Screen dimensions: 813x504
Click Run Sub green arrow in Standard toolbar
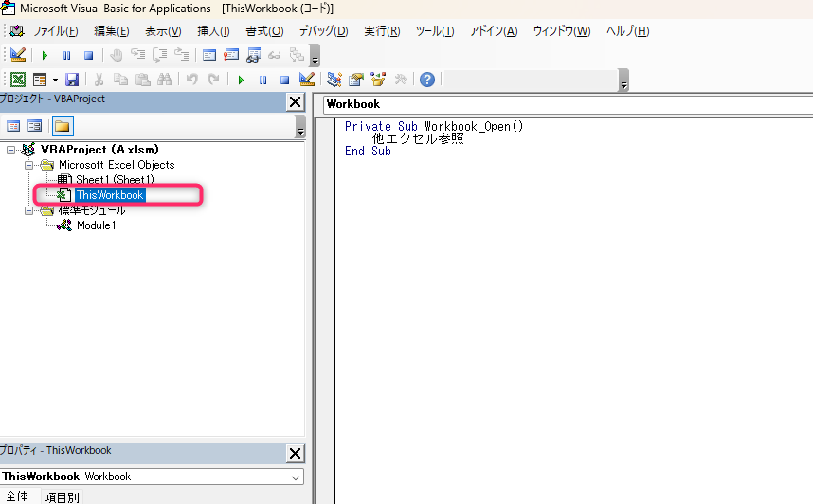tap(241, 80)
